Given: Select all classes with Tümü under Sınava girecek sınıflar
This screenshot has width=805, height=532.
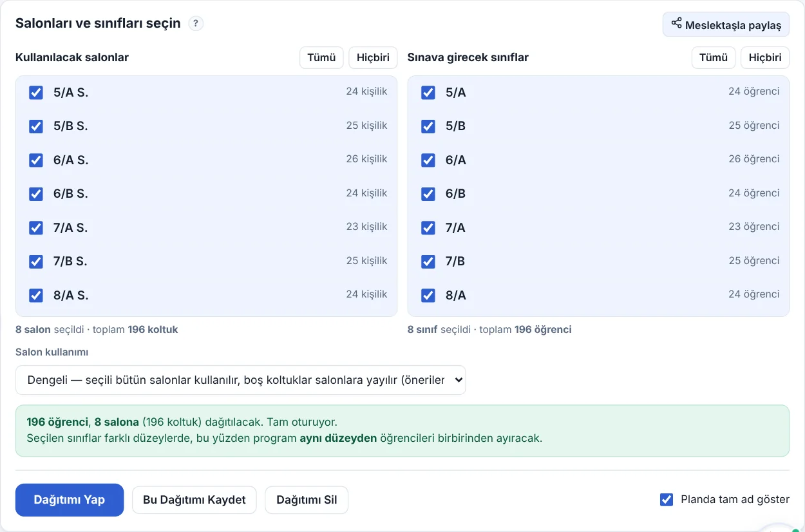Looking at the screenshot, I should [x=714, y=57].
